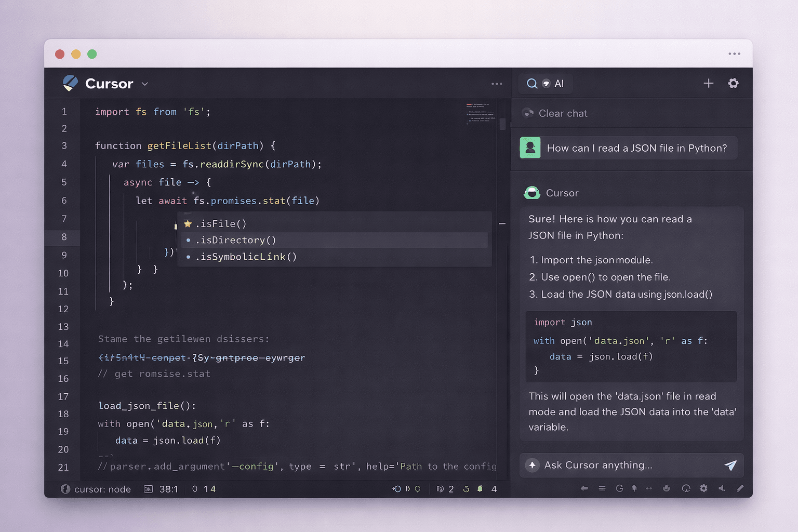798x532 pixels.
Task: Send the chat message with paper plane icon
Action: pyautogui.click(x=731, y=465)
